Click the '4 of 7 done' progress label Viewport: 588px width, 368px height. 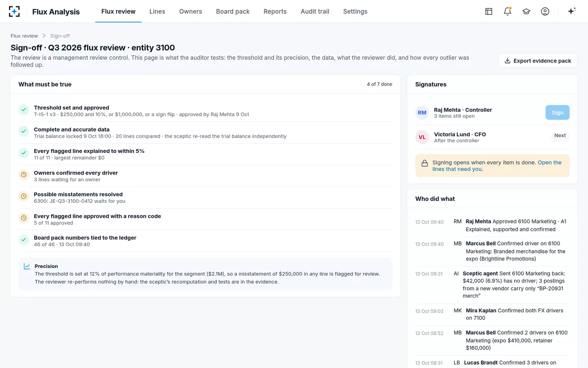coord(379,84)
